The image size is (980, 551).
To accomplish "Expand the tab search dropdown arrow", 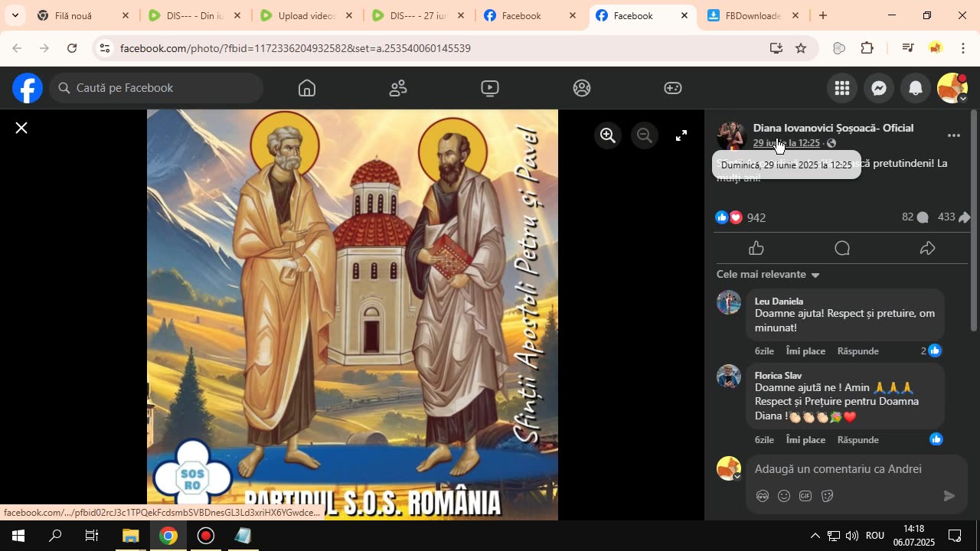I will click(x=15, y=15).
